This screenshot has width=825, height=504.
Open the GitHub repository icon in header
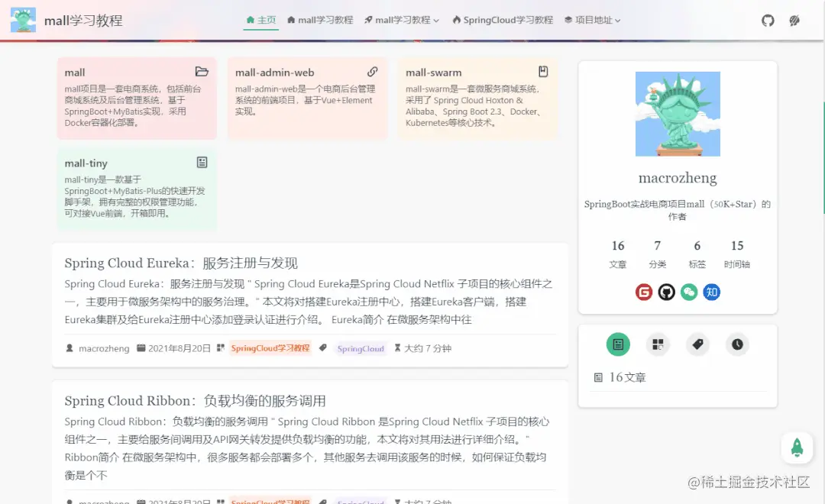768,21
